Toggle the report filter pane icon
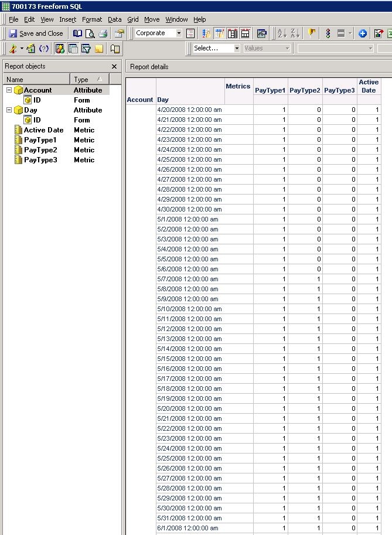 (x=86, y=49)
